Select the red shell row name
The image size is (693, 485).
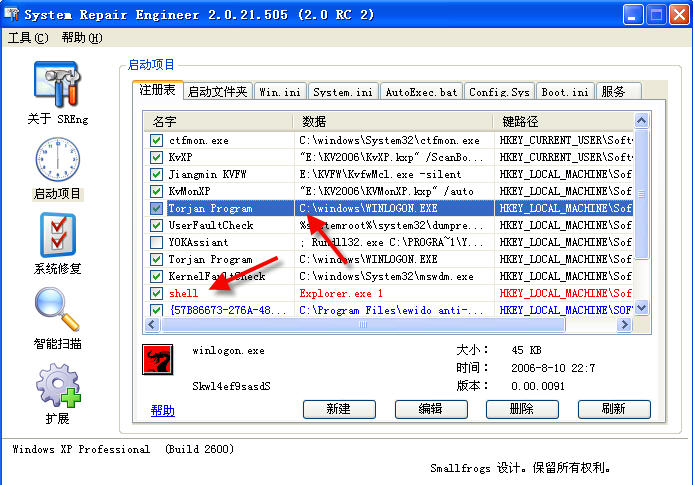[x=183, y=293]
